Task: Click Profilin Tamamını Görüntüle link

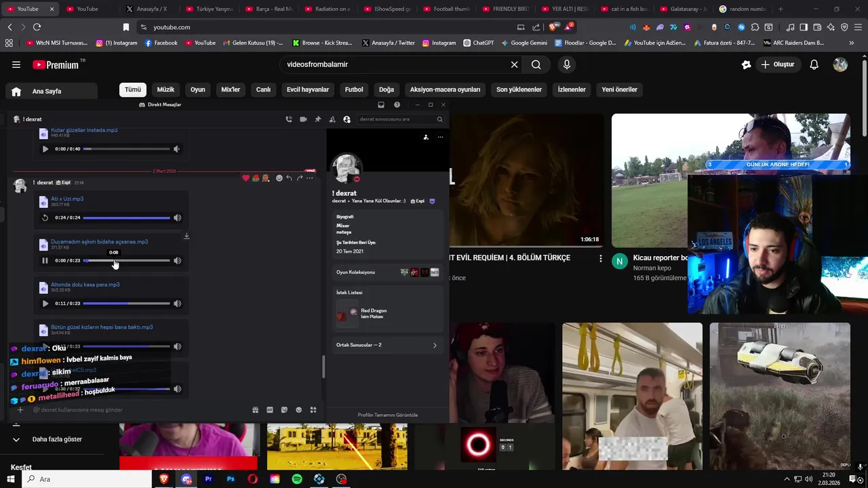Action: tap(388, 415)
